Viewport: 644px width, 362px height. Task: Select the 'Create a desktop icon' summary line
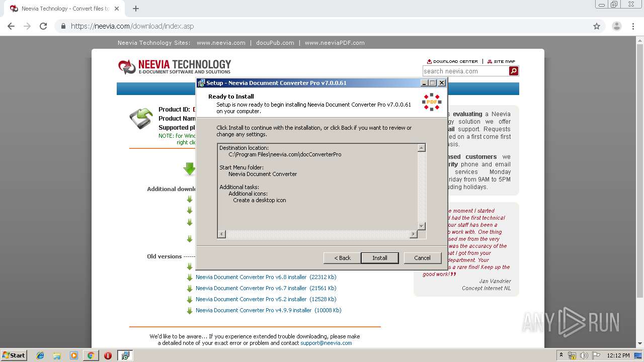pyautogui.click(x=260, y=200)
